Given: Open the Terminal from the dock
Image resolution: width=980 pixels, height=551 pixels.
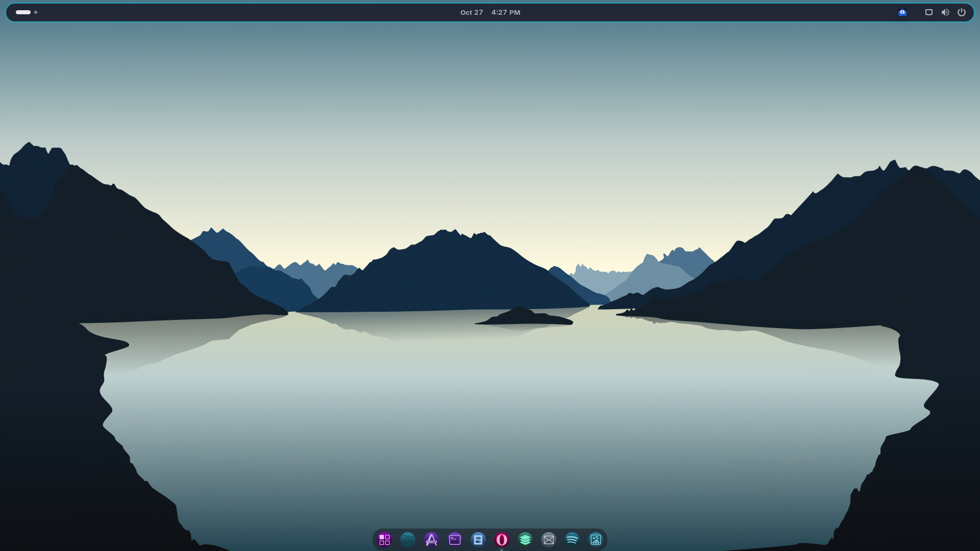Looking at the screenshot, I should click(455, 539).
